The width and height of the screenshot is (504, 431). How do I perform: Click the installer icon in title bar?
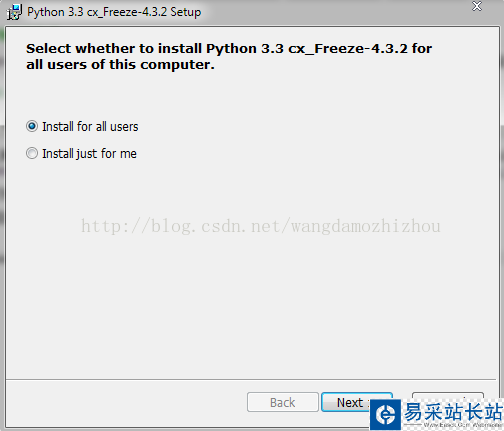15,12
